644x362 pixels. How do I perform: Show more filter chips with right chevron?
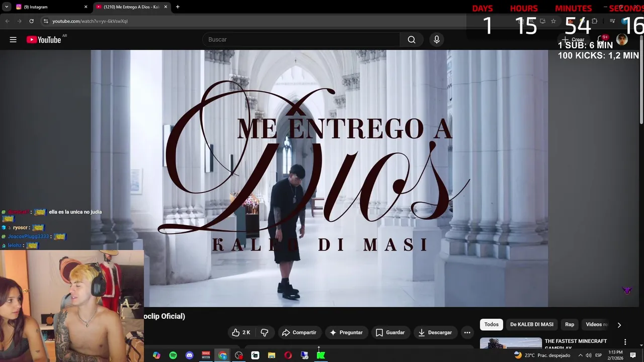(619, 325)
